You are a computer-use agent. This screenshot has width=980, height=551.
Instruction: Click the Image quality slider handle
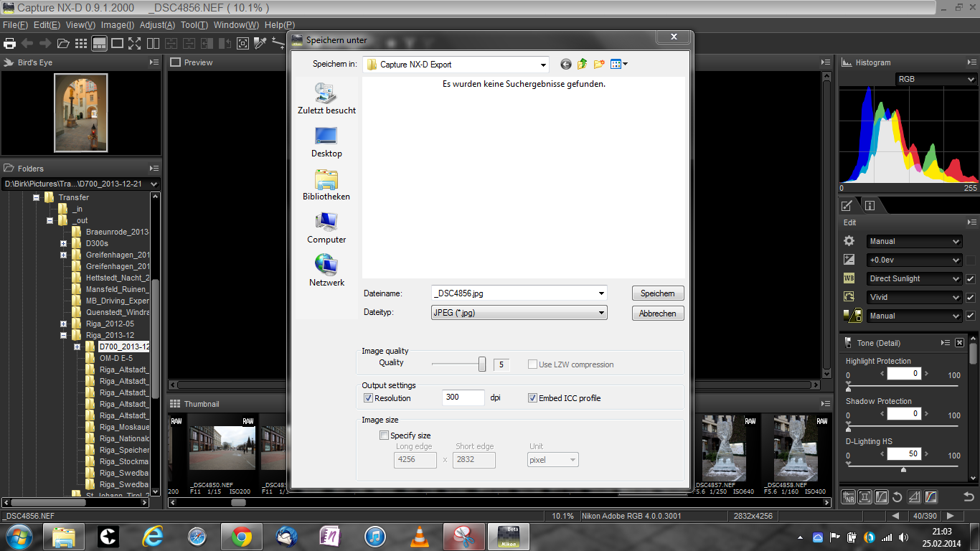pos(482,364)
